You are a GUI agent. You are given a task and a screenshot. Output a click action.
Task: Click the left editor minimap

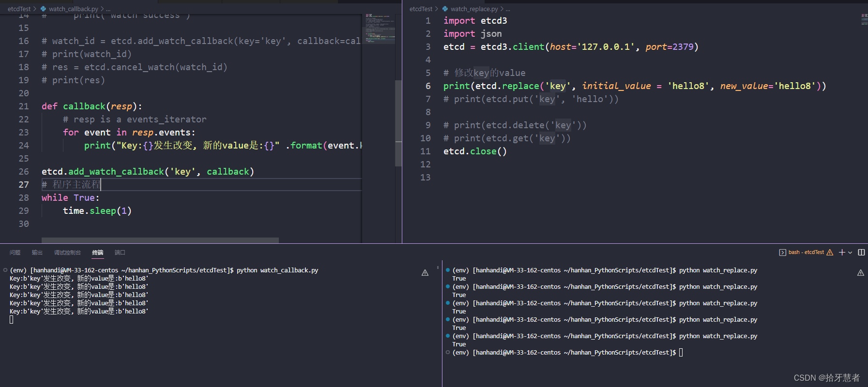click(379, 29)
